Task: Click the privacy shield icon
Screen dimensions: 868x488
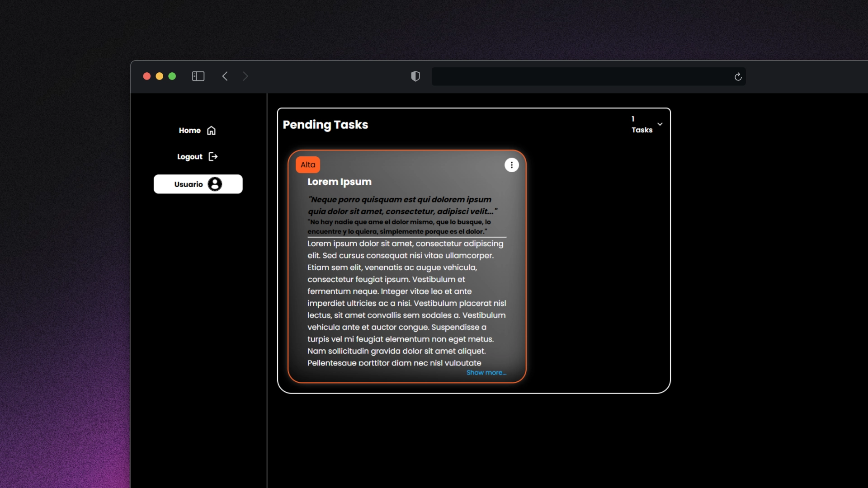Action: [x=415, y=76]
